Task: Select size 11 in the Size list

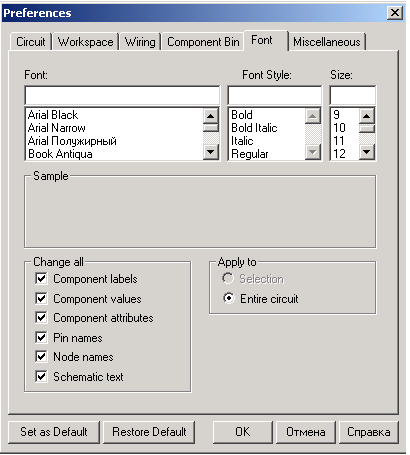Action: pos(339,141)
